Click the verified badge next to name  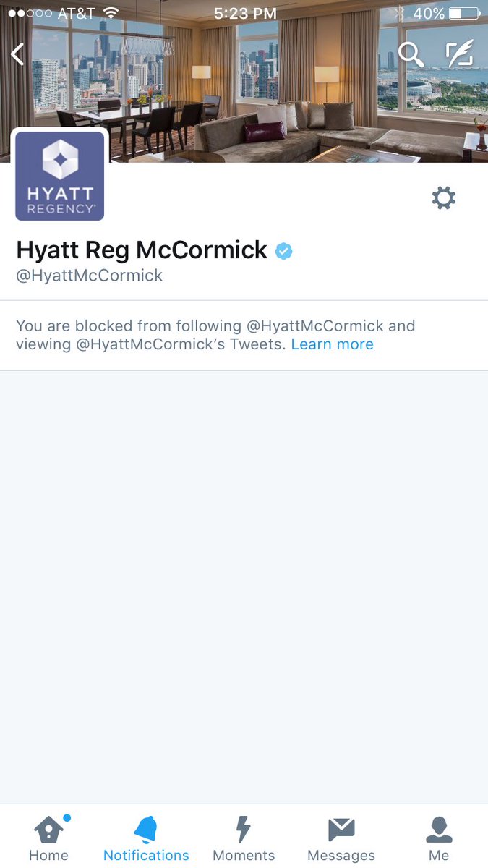(x=284, y=251)
